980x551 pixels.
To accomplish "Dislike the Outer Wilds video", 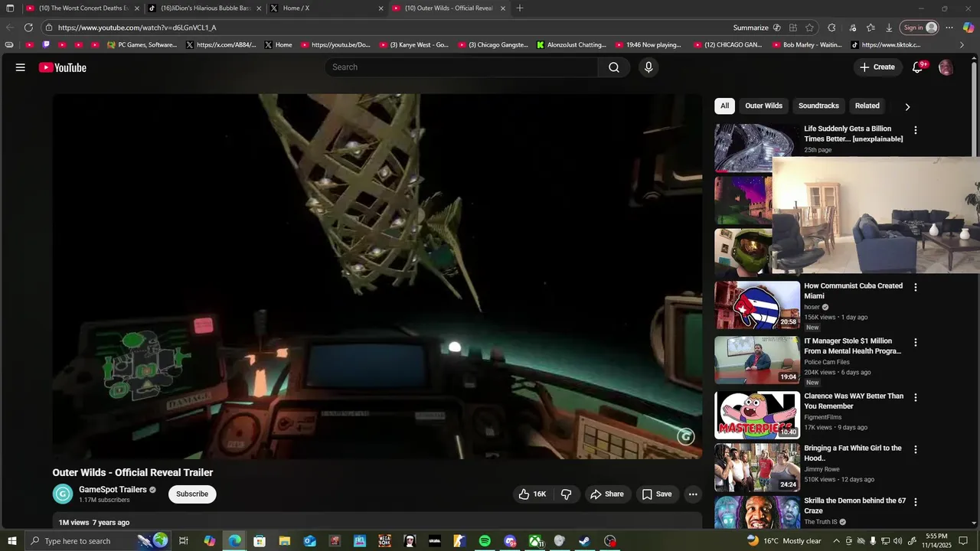I will (x=566, y=494).
